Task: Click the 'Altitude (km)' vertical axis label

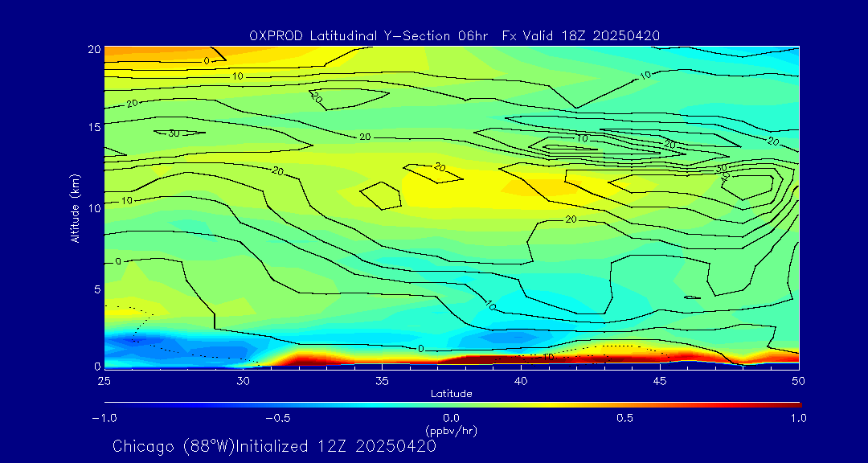Action: [75, 207]
